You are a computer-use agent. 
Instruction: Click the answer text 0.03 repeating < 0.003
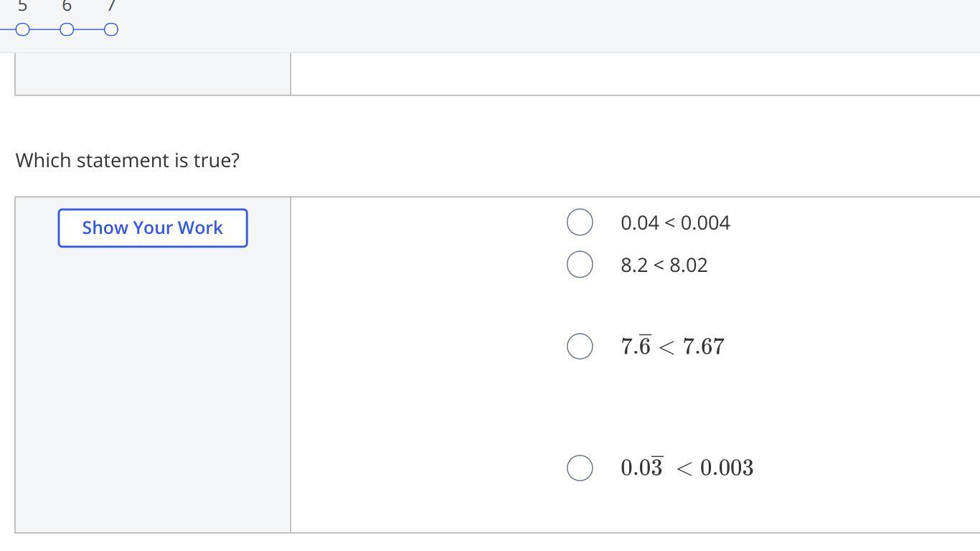tap(687, 468)
